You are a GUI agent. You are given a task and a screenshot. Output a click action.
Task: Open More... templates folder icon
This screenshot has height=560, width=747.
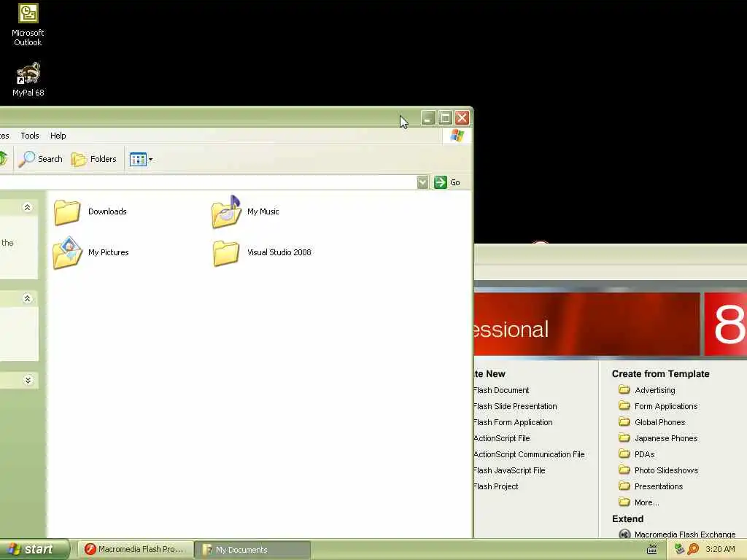624,502
